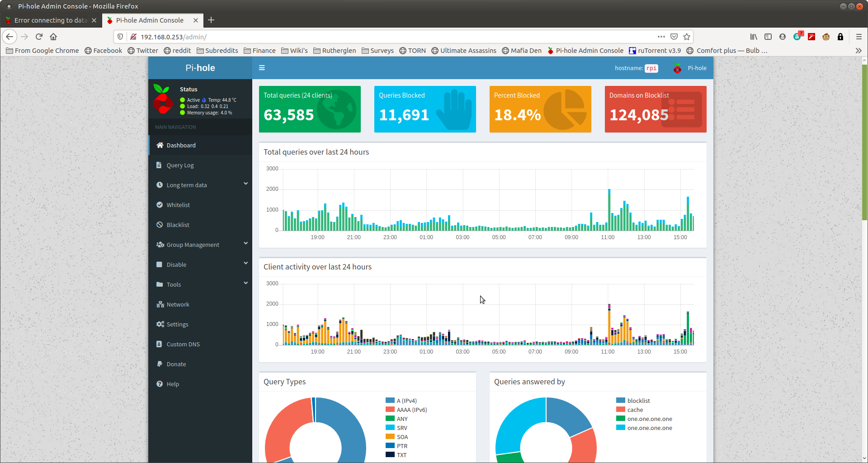Viewport: 868px width, 463px height.
Task: Open the Rutherglen bookmark folder
Action: pos(335,51)
